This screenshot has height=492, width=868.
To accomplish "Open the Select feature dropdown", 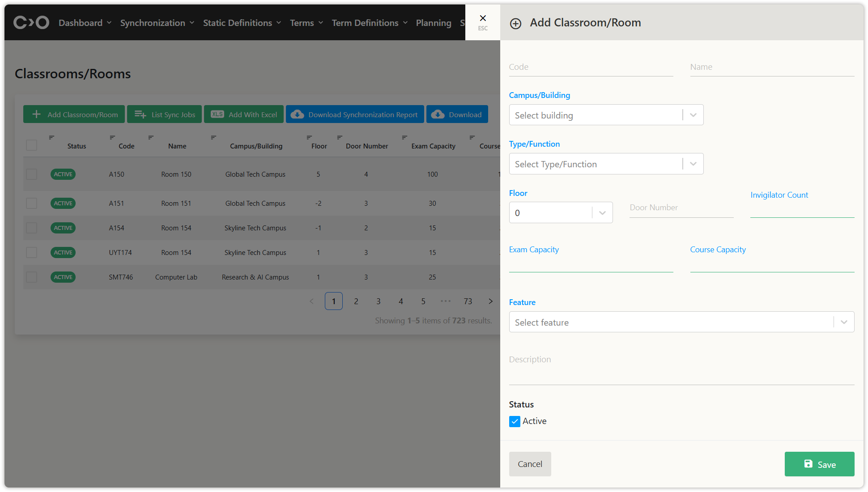I will pyautogui.click(x=681, y=322).
